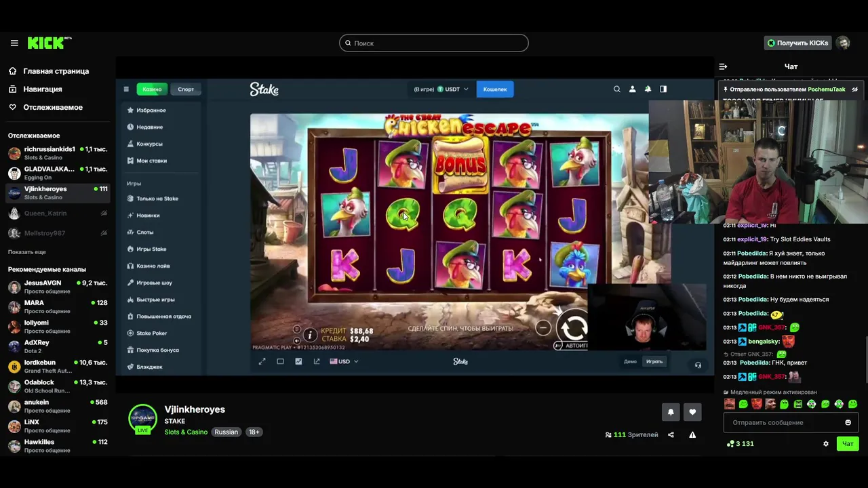Open MARA recommended channel
Viewport: 868px width, 488px height.
58,306
